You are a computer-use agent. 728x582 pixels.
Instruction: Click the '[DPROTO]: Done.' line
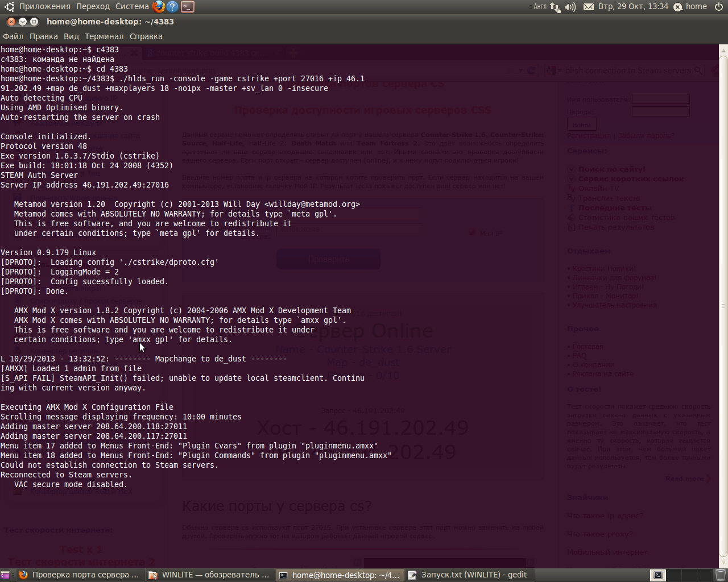click(35, 291)
